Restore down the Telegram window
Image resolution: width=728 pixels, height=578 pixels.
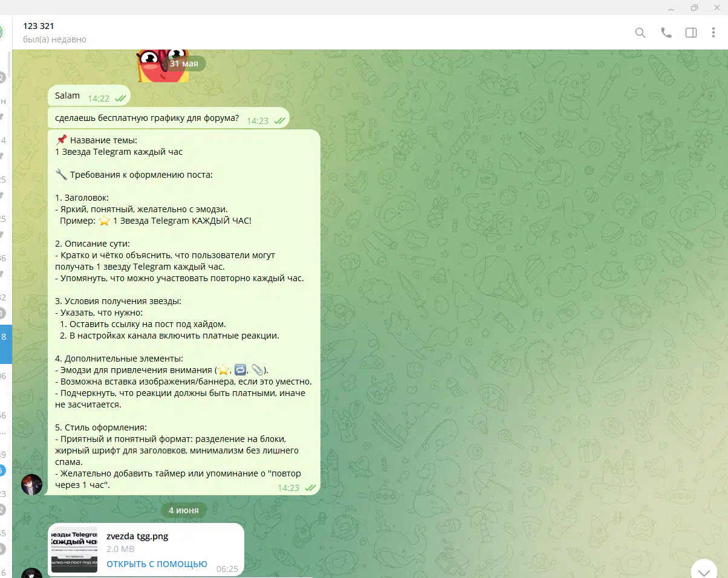click(x=694, y=7)
